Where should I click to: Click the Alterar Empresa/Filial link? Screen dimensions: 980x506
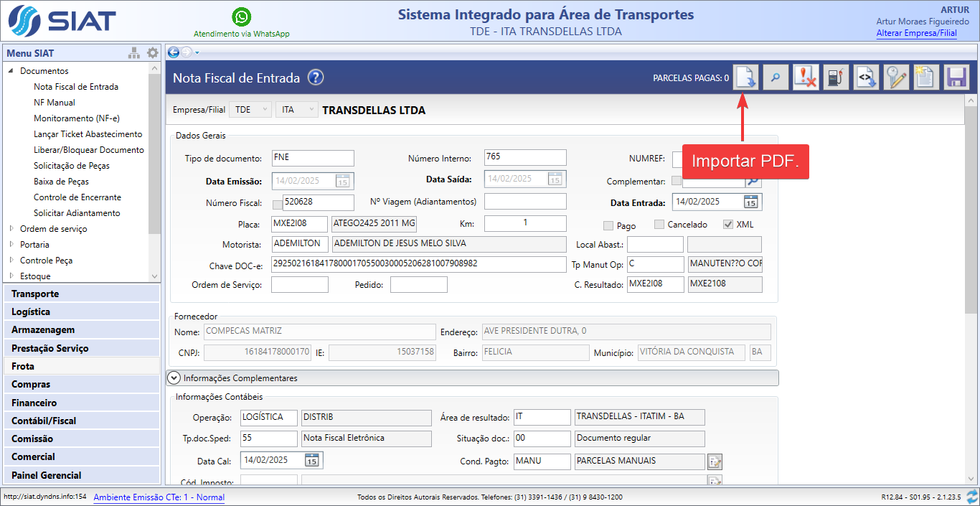916,33
